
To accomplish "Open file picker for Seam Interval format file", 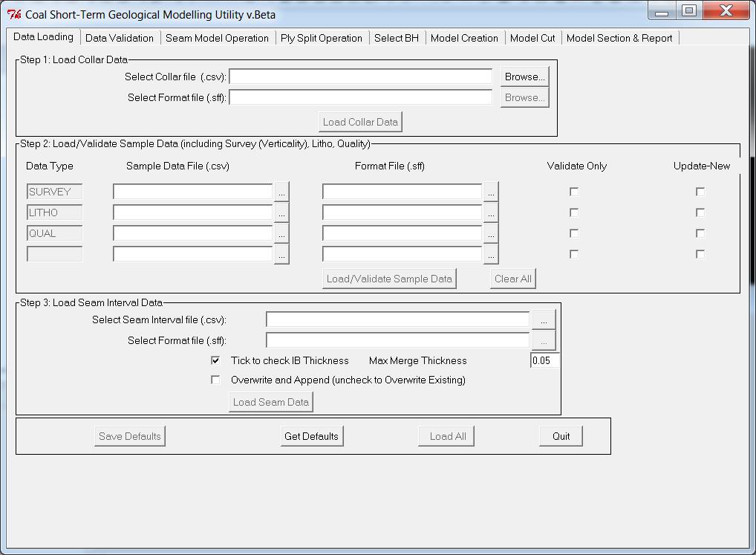I will [x=544, y=340].
